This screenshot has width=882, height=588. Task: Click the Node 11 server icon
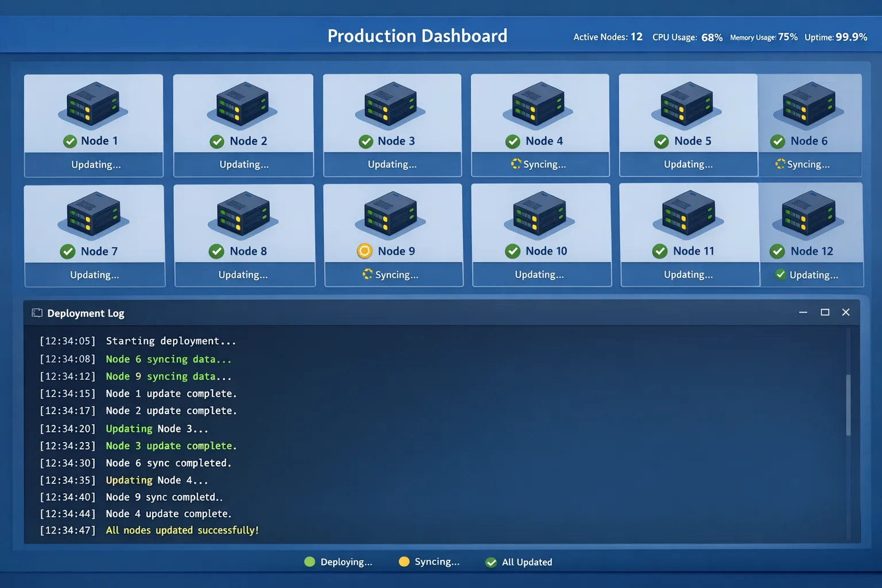coord(688,214)
